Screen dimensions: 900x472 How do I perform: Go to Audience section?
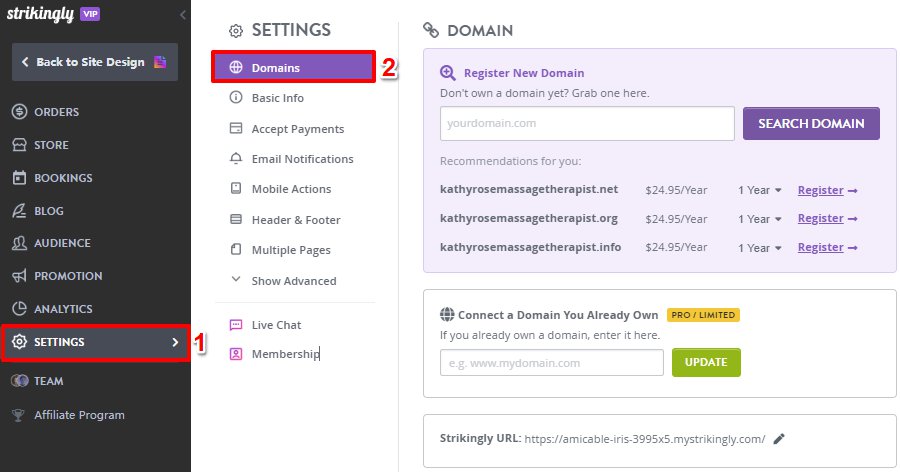click(x=62, y=243)
